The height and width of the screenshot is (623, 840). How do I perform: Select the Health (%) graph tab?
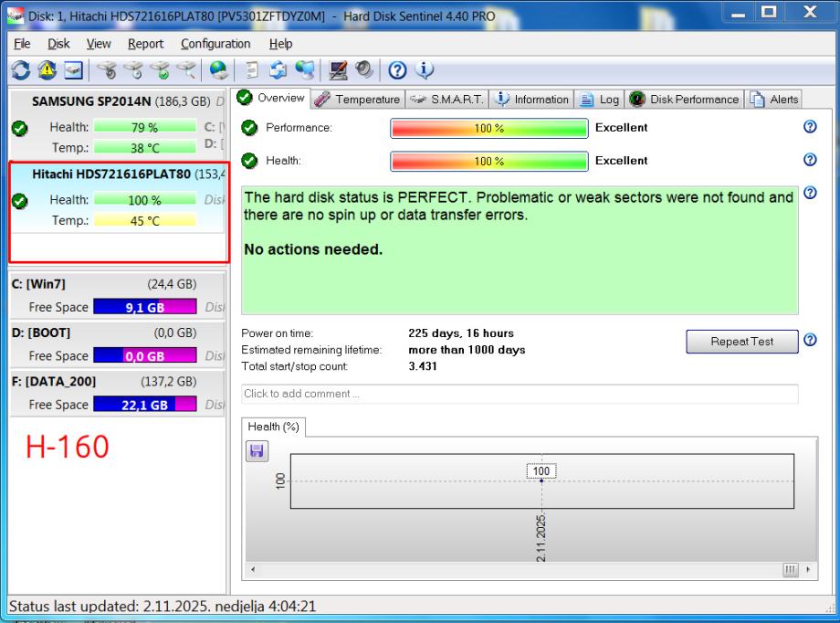pyautogui.click(x=273, y=427)
